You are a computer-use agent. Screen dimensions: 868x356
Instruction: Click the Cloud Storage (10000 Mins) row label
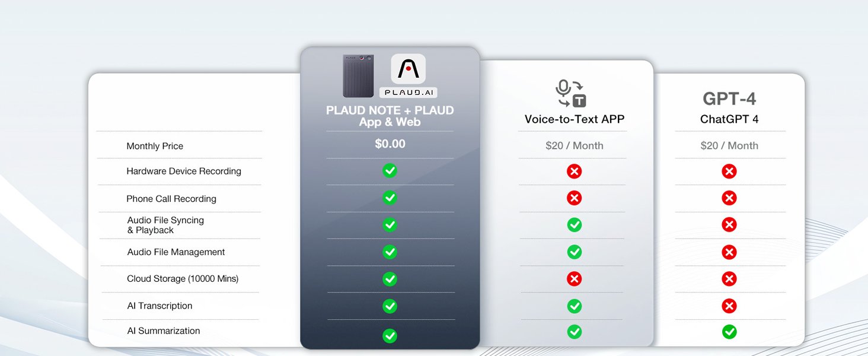[x=183, y=279]
